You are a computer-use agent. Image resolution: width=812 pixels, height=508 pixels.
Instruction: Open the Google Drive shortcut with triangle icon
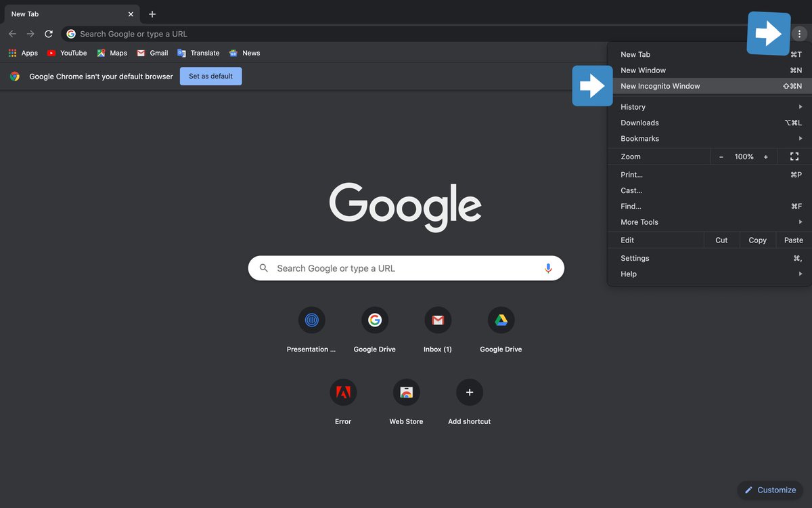click(x=501, y=330)
